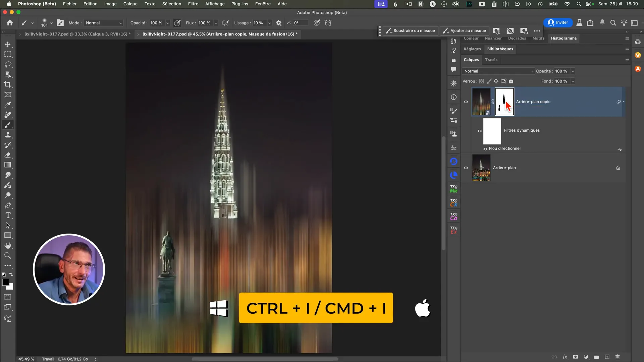Image resolution: width=644 pixels, height=362 pixels.
Task: Open layer Opacité dropdown arrow
Action: point(573,71)
